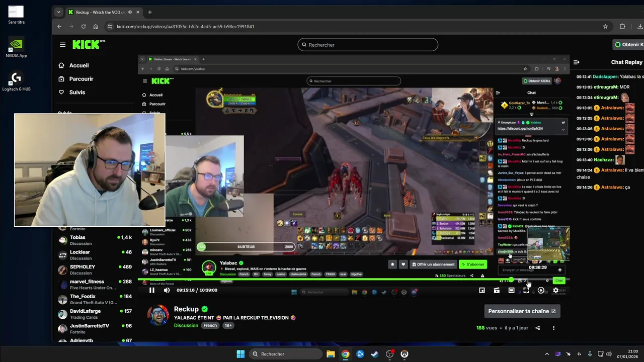The image size is (644, 362).
Task: Open Parcourir in sidebar
Action: pyautogui.click(x=76, y=79)
